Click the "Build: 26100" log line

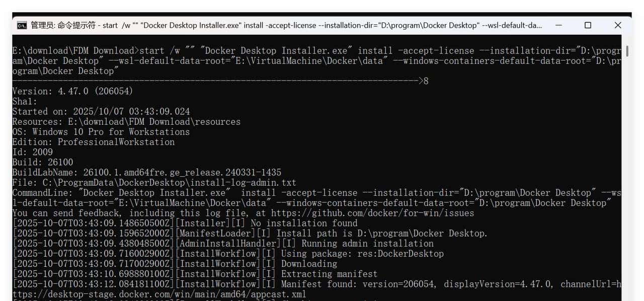[x=44, y=162]
